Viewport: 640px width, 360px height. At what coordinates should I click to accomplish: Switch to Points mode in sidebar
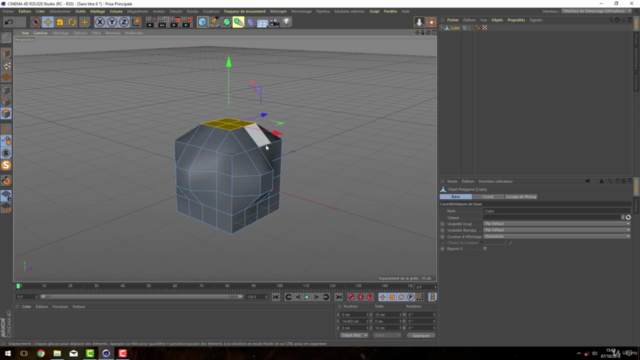tap(6, 90)
